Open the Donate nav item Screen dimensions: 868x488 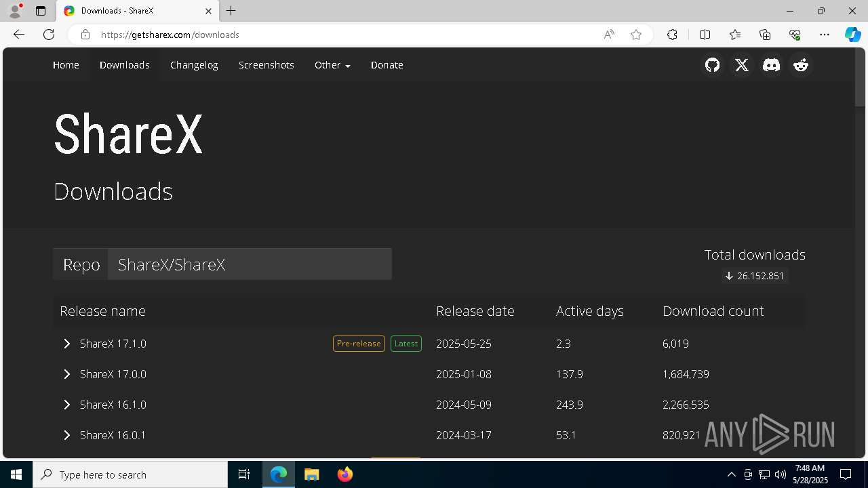click(387, 65)
